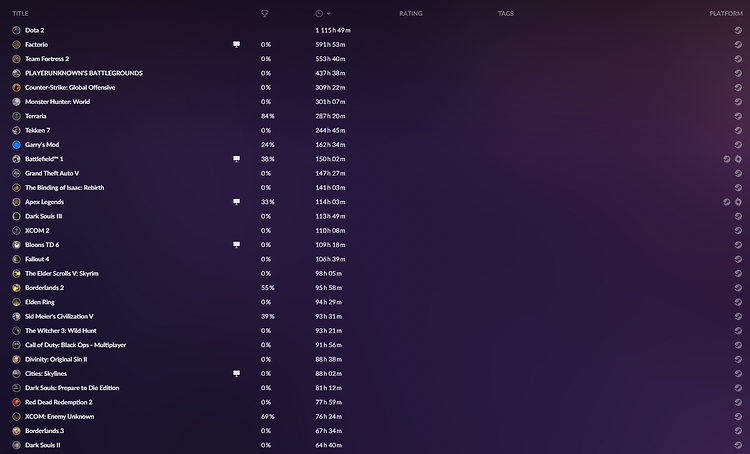The height and width of the screenshot is (454, 750).
Task: Open Dark Souls: Prepare to Die Edition
Action: (x=72, y=388)
